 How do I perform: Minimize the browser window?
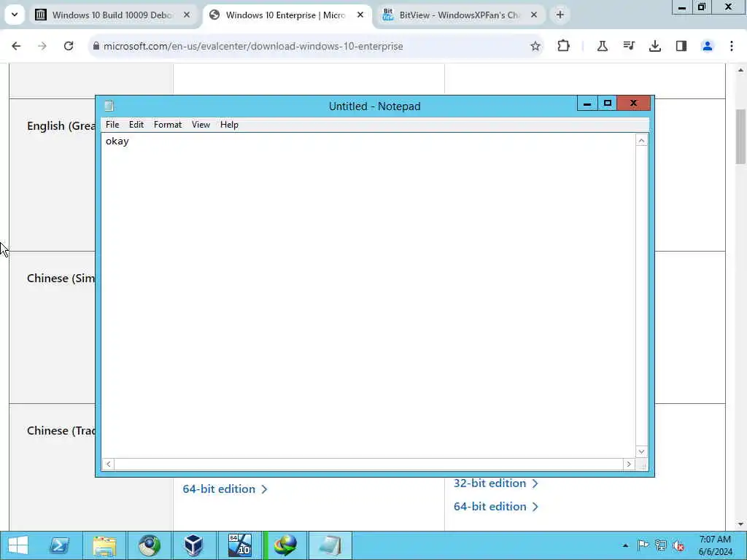click(682, 7)
